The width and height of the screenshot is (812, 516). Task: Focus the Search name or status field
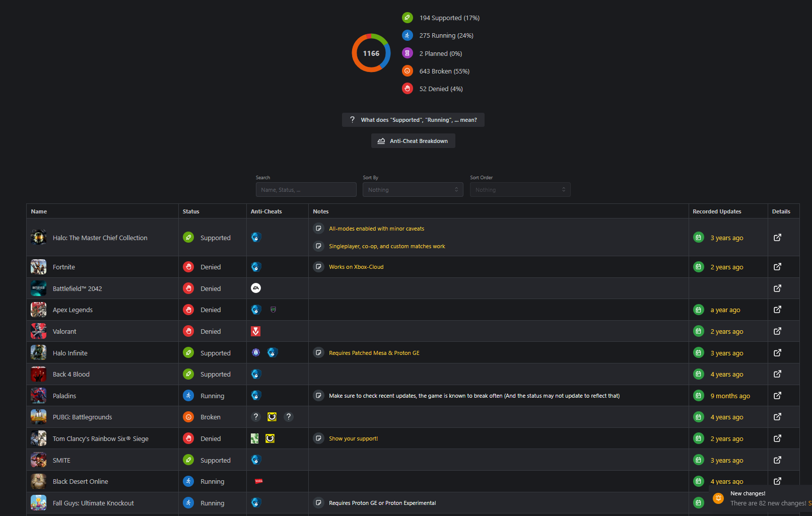coord(306,190)
